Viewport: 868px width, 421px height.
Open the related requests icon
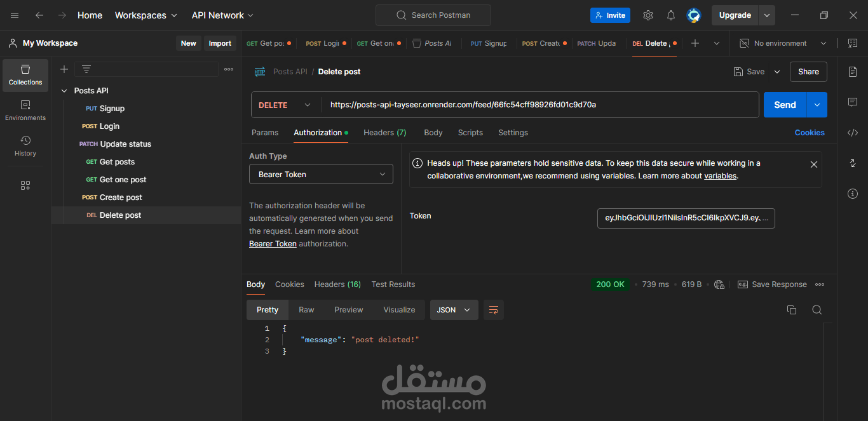click(x=853, y=163)
